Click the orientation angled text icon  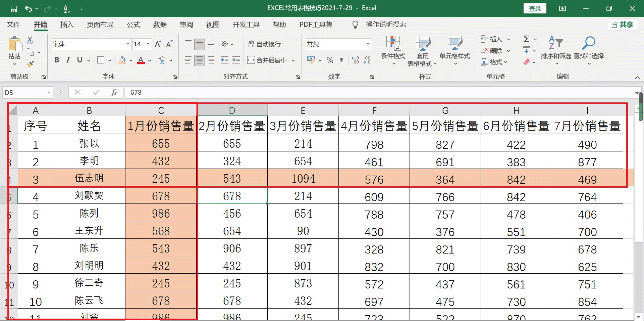[225, 44]
